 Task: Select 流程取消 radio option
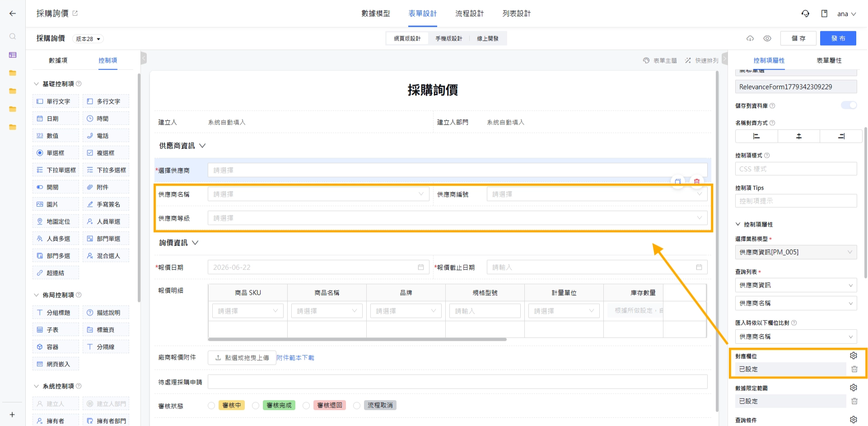click(x=357, y=405)
